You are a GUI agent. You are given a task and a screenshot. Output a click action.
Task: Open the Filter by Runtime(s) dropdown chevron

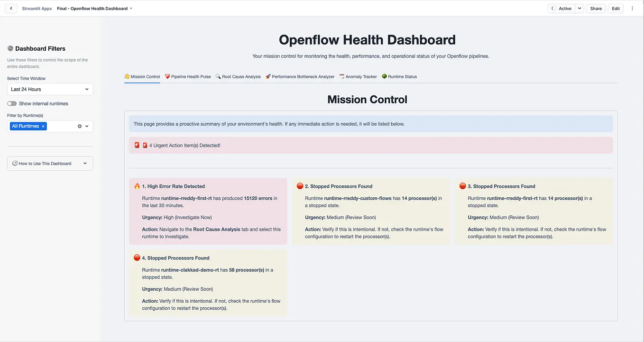click(x=87, y=126)
